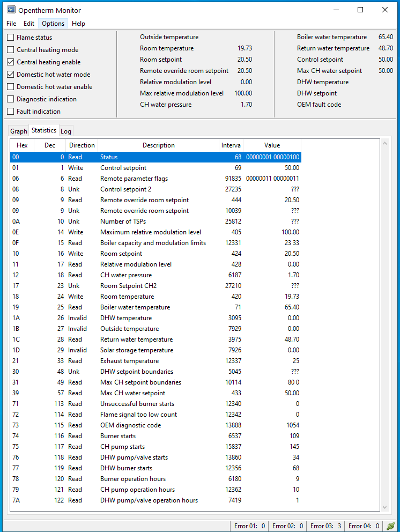Select the Statistics tab
Viewport: 400px width, 532px height.
44,130
